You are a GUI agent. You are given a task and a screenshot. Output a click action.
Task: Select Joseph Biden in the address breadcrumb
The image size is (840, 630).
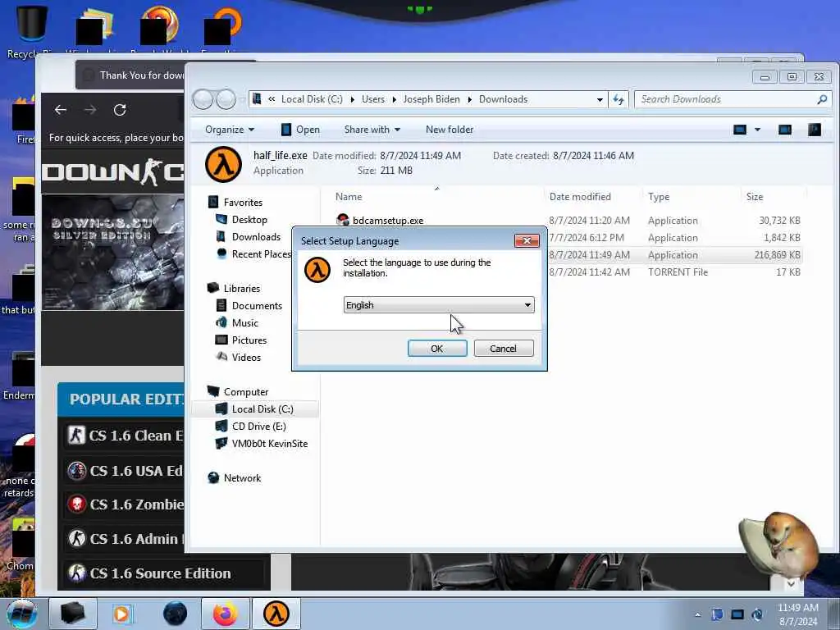[431, 99]
